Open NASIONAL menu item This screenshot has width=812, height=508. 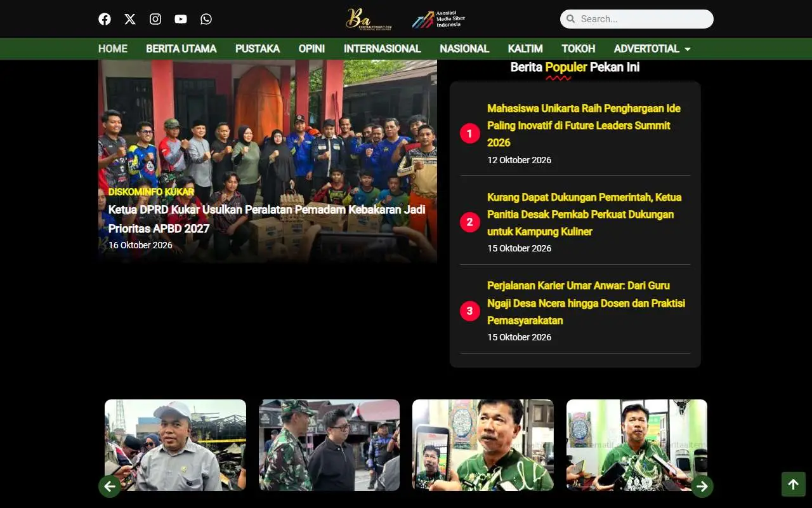click(x=464, y=49)
